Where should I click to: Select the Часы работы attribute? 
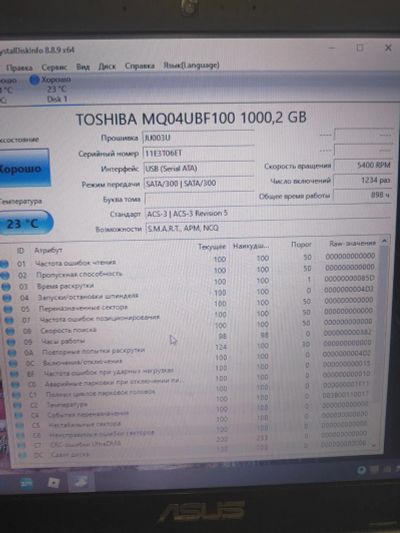pos(63,341)
